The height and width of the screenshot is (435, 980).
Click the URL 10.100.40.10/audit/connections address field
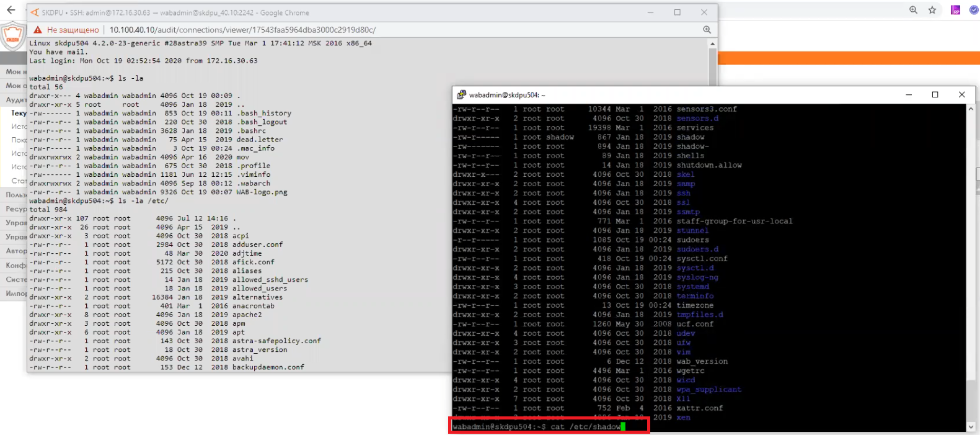pyautogui.click(x=242, y=30)
